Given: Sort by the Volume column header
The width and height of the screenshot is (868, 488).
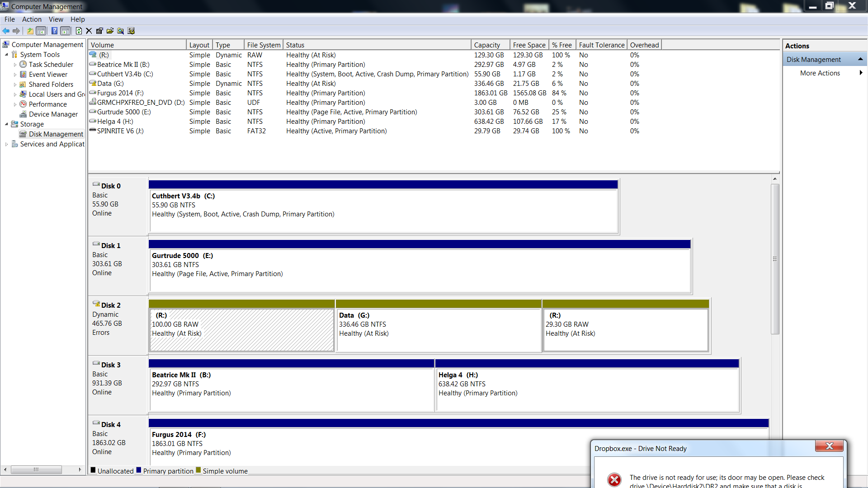Looking at the screenshot, I should (137, 45).
